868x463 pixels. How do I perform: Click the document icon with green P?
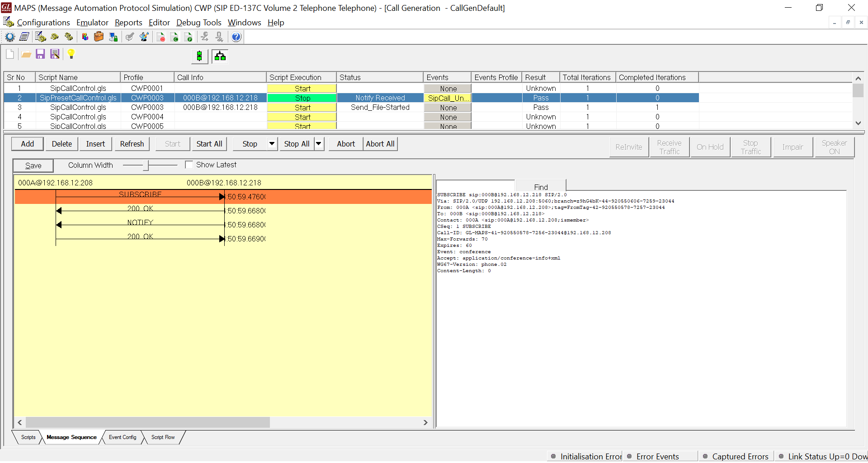(189, 37)
